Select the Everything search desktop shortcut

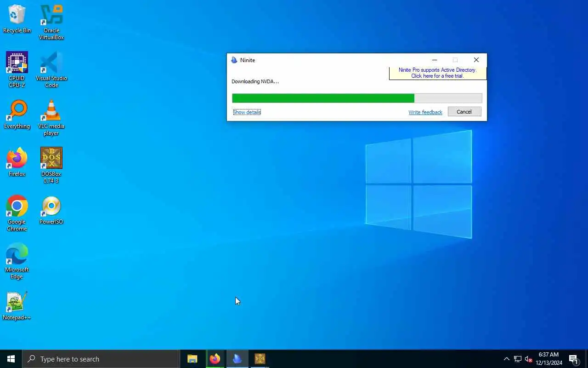pos(17,115)
